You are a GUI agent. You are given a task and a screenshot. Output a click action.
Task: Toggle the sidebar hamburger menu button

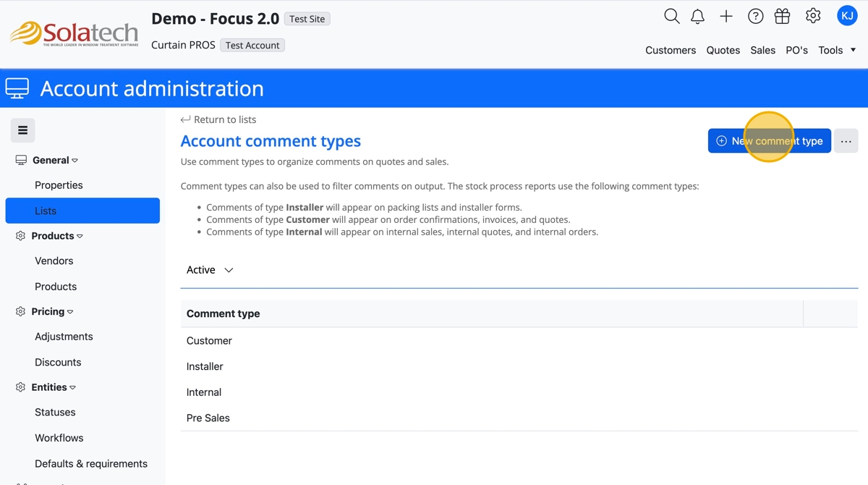pyautogui.click(x=23, y=130)
